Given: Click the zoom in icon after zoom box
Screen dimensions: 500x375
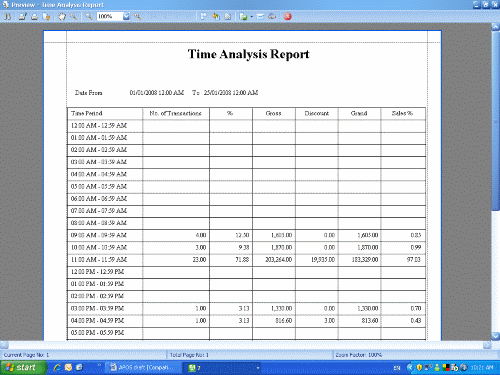Looking at the screenshot, I should (x=138, y=16).
